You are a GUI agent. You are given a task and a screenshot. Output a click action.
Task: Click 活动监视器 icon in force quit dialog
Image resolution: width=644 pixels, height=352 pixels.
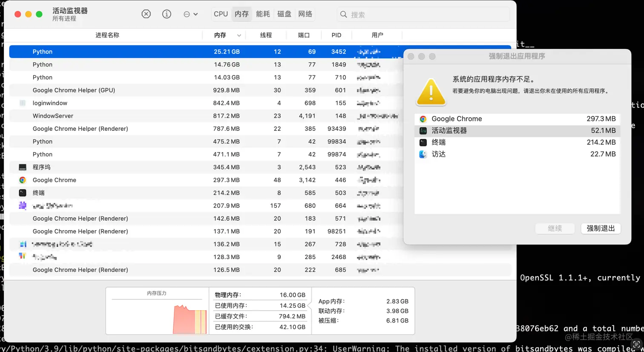(x=423, y=131)
